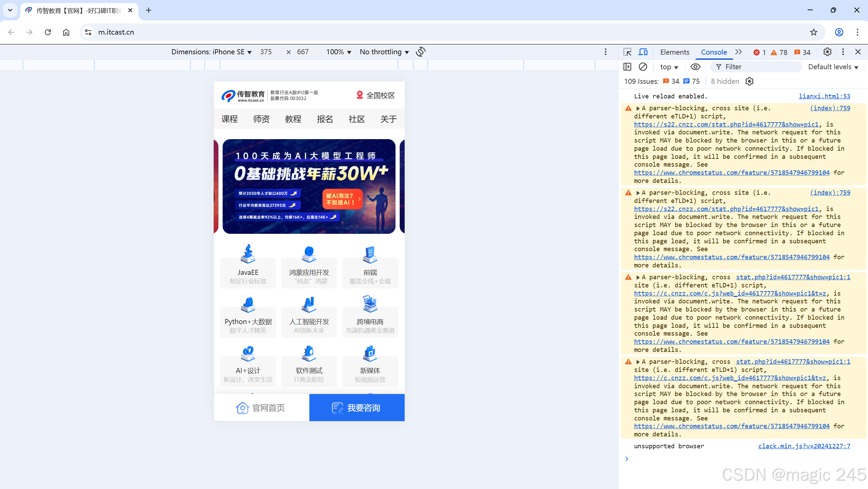This screenshot has width=868, height=489.
Task: Open the Default levels dropdown
Action: 833,67
